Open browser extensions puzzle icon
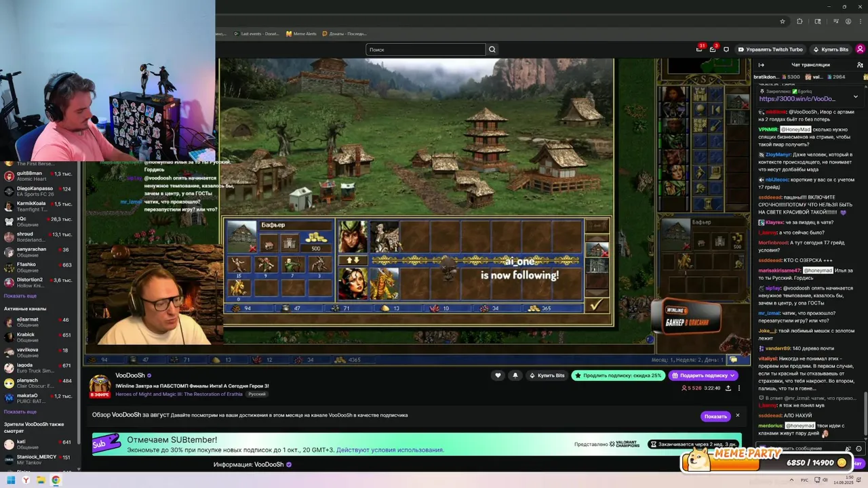868x488 pixels. (x=800, y=21)
